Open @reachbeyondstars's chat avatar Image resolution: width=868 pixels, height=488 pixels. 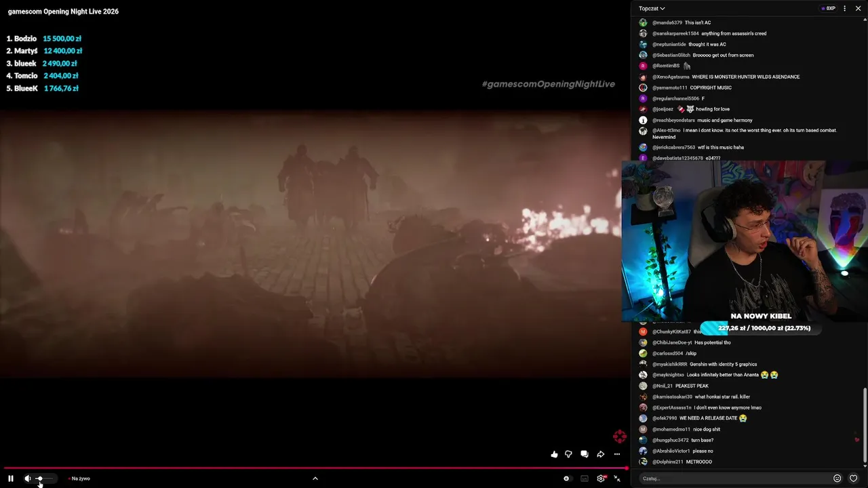tap(644, 120)
